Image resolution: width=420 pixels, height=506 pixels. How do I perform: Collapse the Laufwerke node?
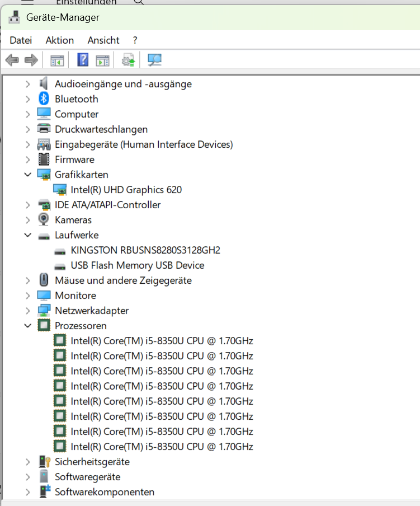(x=28, y=235)
